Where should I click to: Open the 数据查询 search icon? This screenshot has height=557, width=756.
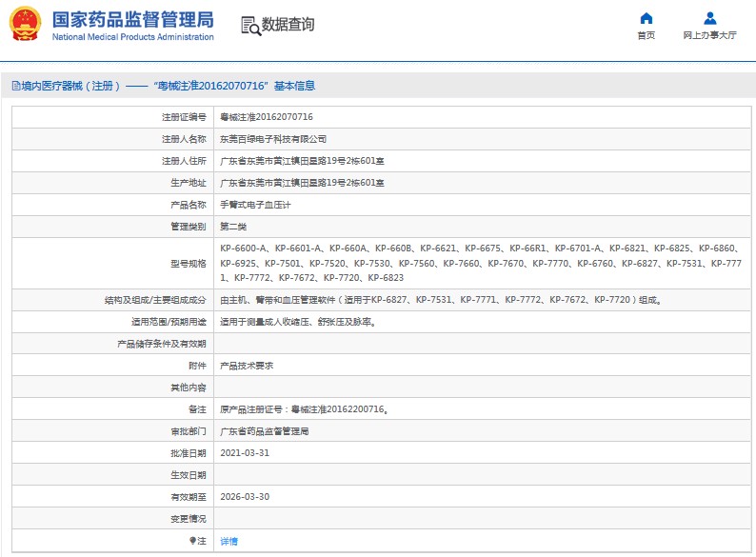(x=250, y=26)
